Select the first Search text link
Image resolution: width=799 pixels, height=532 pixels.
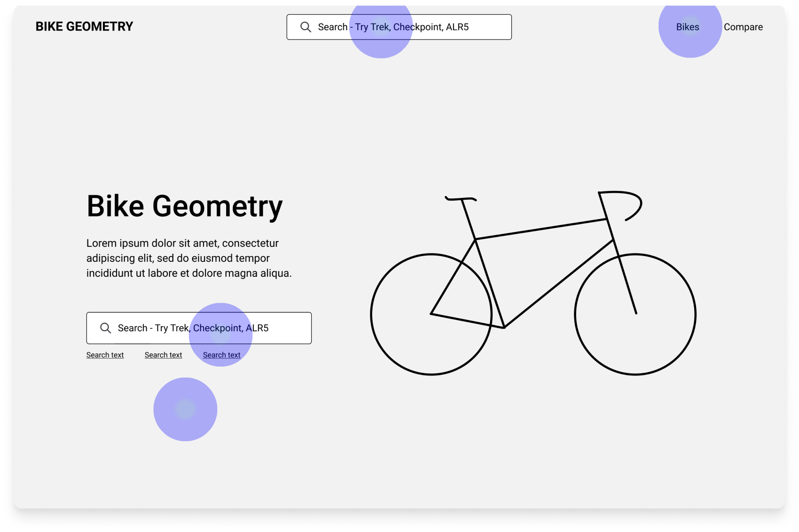(105, 355)
